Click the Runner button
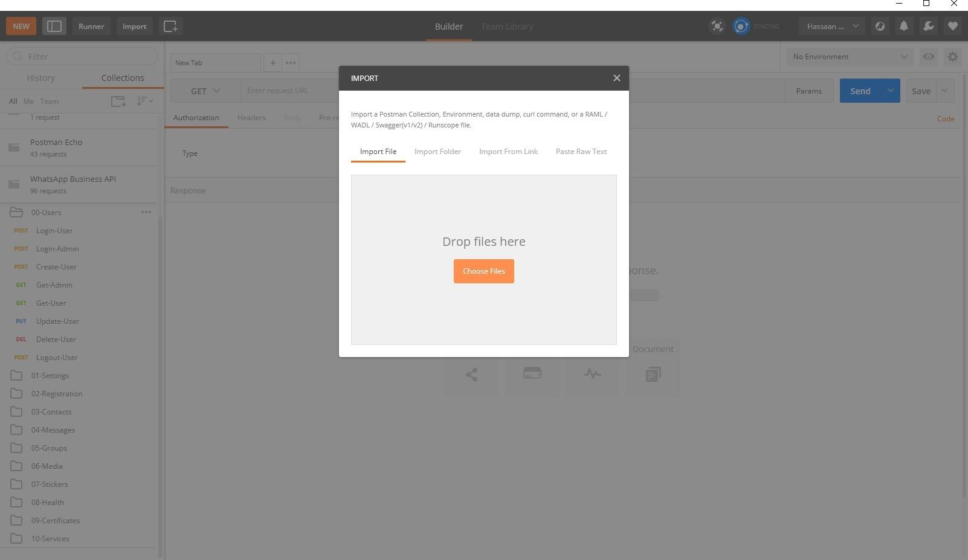The height and width of the screenshot is (560, 968). pyautogui.click(x=91, y=27)
